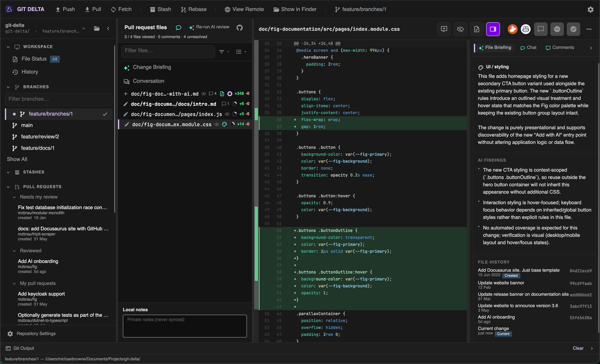The width and height of the screenshot is (600, 364).
Task: Collapse the WORKSPACE section
Action: 8,47
